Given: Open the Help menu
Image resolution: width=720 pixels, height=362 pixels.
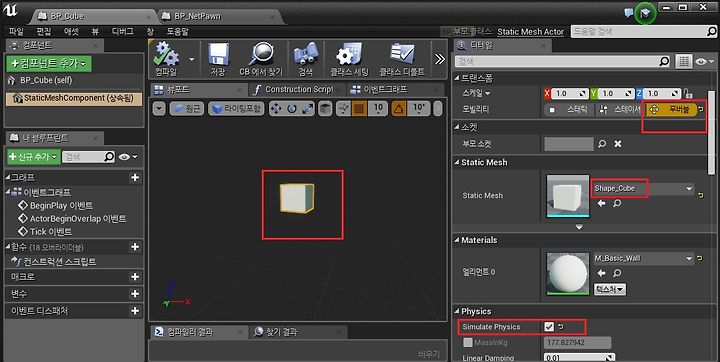Looking at the screenshot, I should tap(178, 31).
